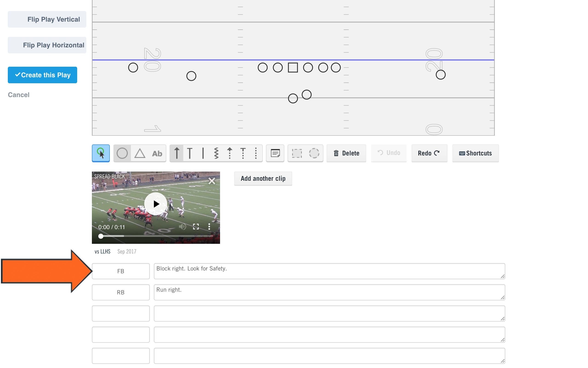Screen dimensions: 588x368
Task: Click the RB position field
Action: coord(121,292)
